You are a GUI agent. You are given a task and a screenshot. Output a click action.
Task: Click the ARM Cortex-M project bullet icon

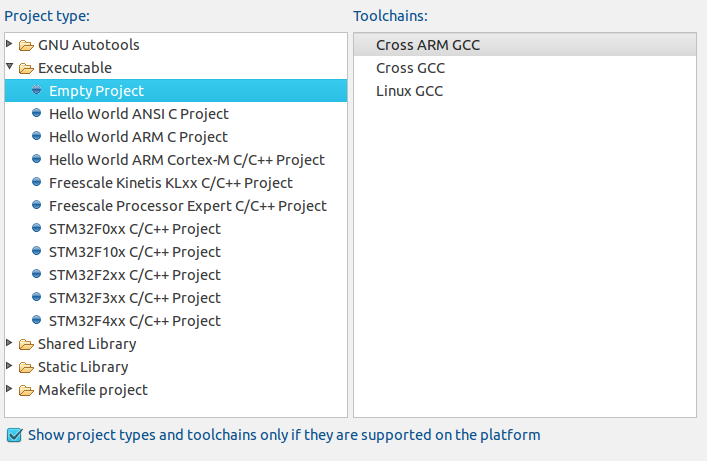click(37, 159)
